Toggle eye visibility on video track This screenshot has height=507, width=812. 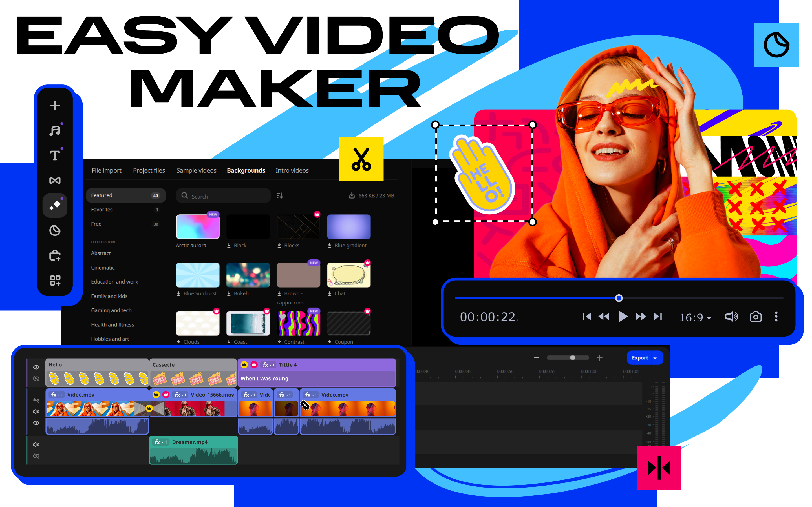pyautogui.click(x=36, y=423)
